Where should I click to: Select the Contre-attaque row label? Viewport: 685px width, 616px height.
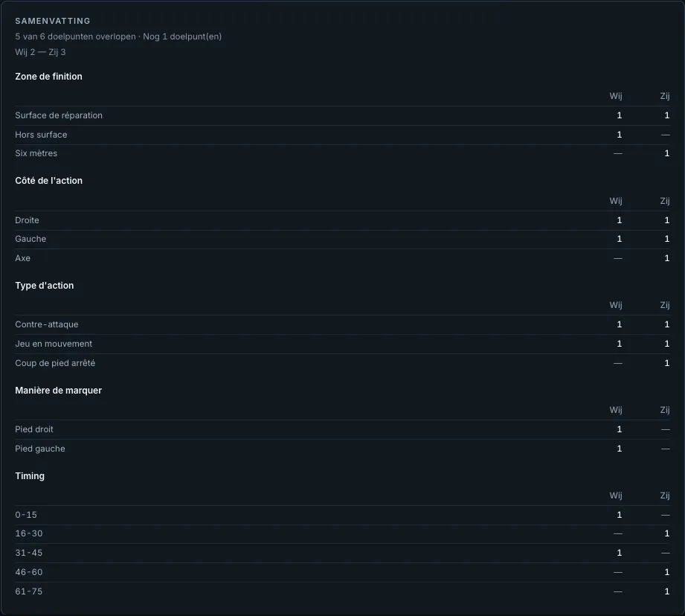tap(46, 324)
